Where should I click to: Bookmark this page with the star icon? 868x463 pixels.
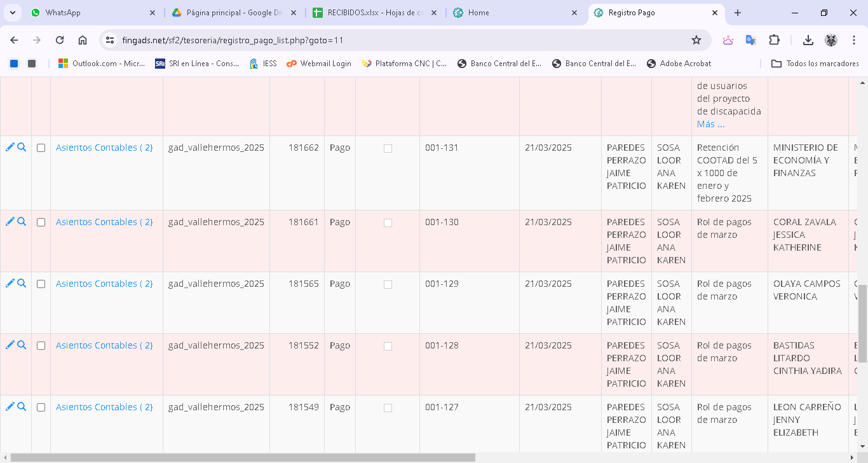click(x=696, y=40)
